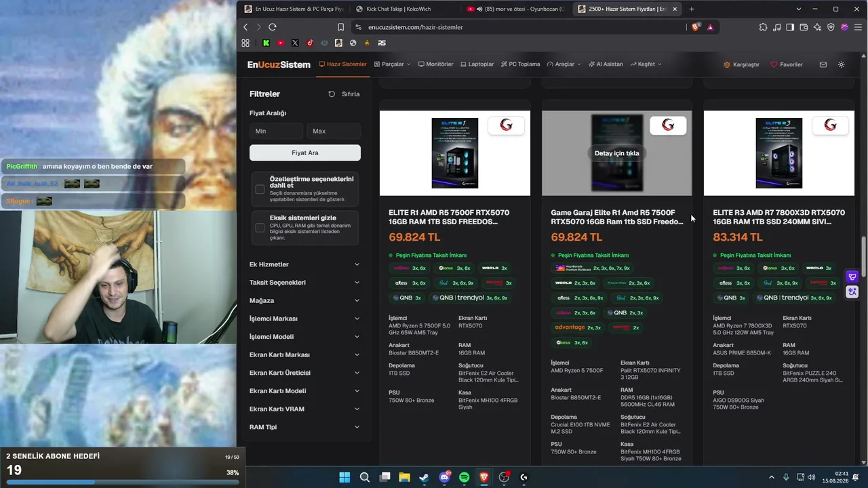Open the Kick bookmark in the bookmarks bar

(267, 43)
